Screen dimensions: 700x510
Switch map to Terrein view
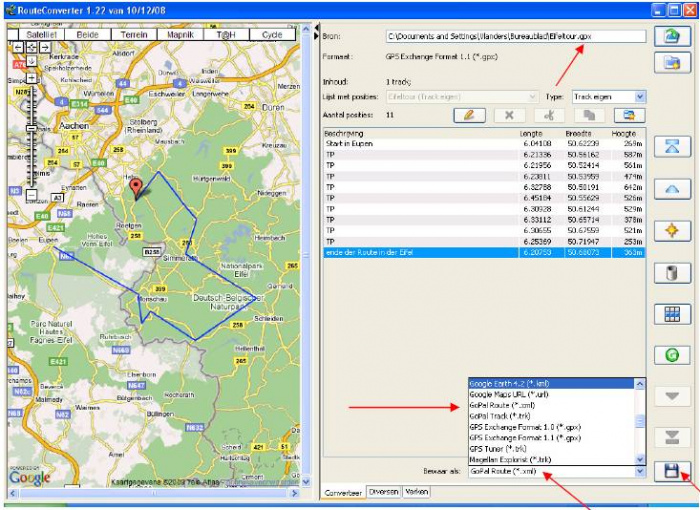point(134,35)
